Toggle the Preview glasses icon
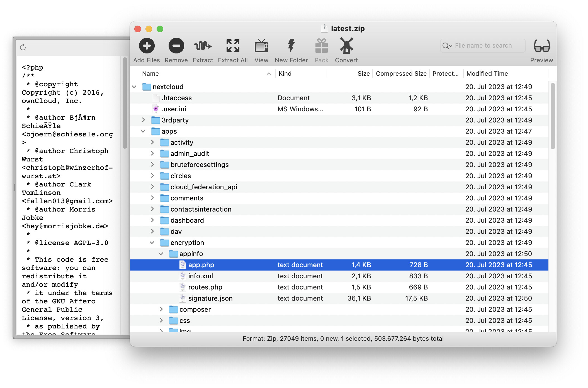The image size is (588, 388). coord(541,46)
